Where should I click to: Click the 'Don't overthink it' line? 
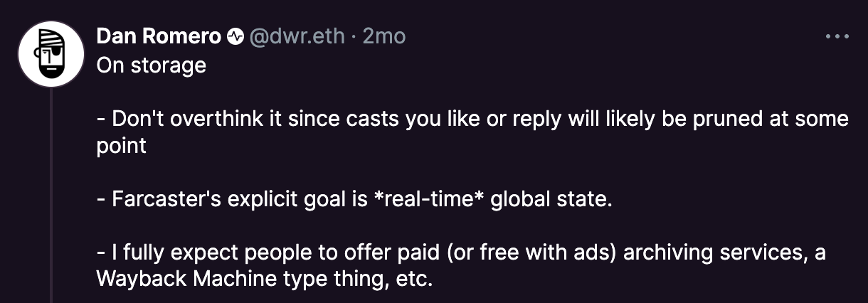point(472,119)
